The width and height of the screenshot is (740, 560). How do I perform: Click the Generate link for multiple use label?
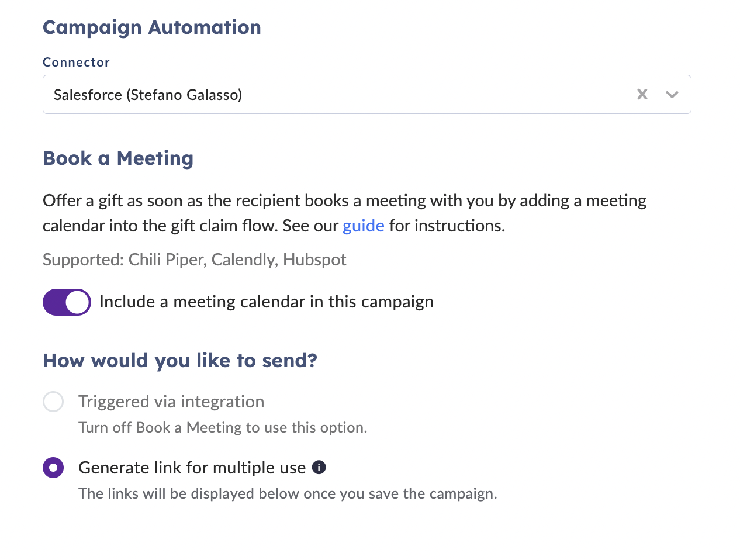[192, 468]
